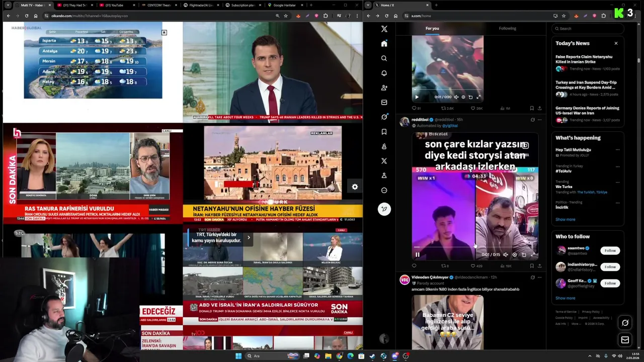
Task: Show more under Who to follow
Action: tap(565, 298)
